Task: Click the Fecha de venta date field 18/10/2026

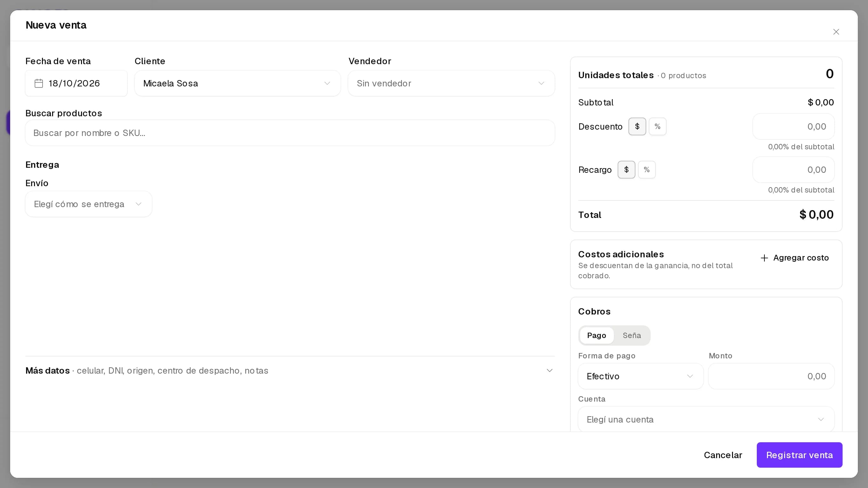Action: point(77,83)
